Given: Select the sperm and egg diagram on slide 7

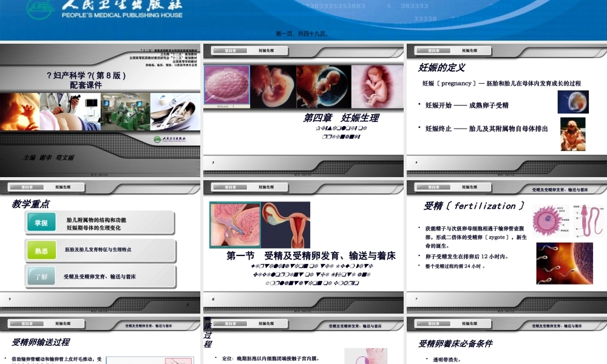Looking at the screenshot, I should 565,218.
